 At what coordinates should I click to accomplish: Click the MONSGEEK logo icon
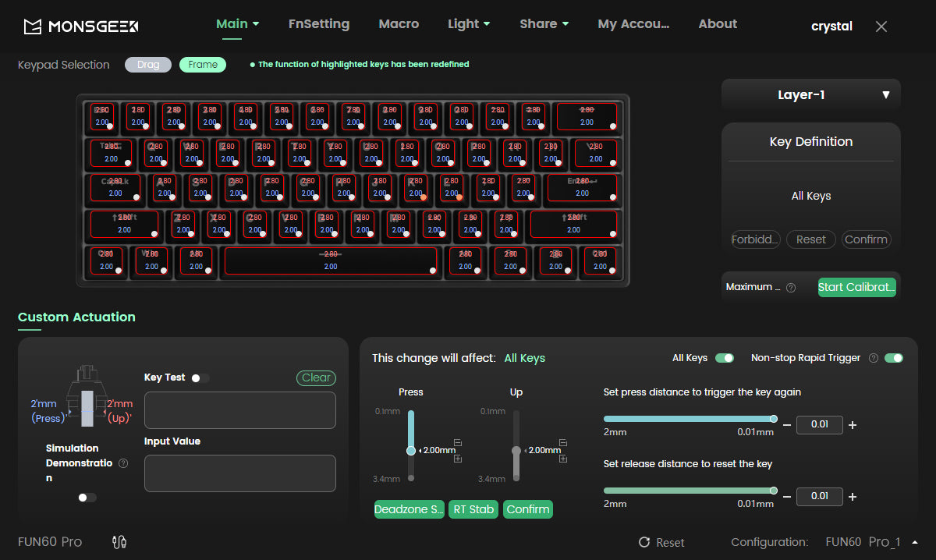pyautogui.click(x=33, y=25)
